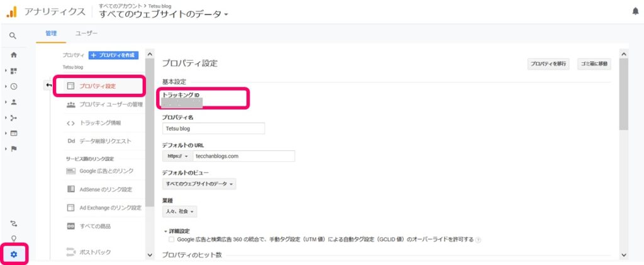Viewport: 644px width, 265px height.
Task: Enable the GCLID auto-tagging override checkbox
Action: (x=172, y=239)
